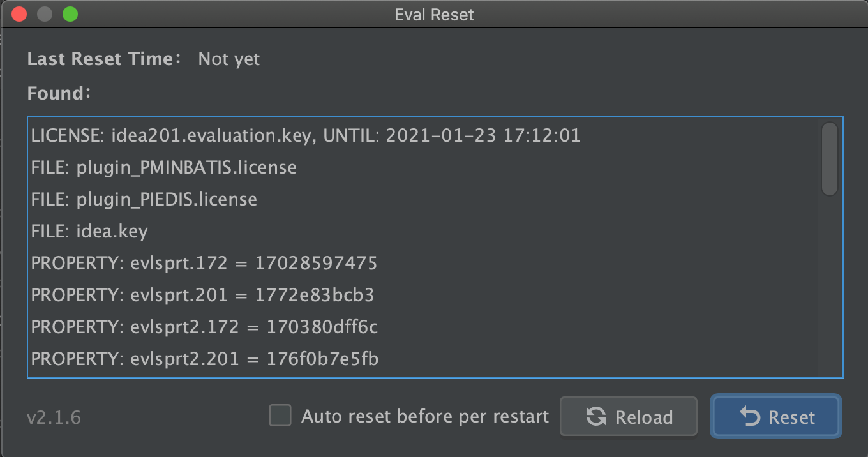The height and width of the screenshot is (457, 868).
Task: Select the plugin_PIEDIS.license file entry
Action: coord(144,199)
